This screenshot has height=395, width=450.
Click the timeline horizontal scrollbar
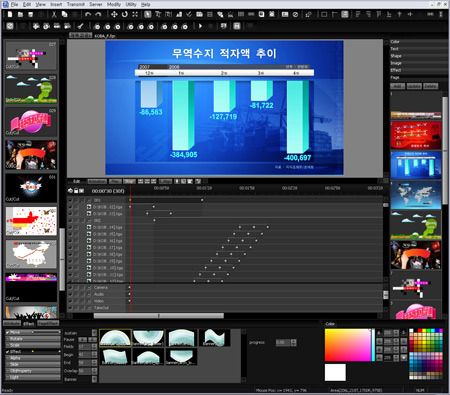159,316
